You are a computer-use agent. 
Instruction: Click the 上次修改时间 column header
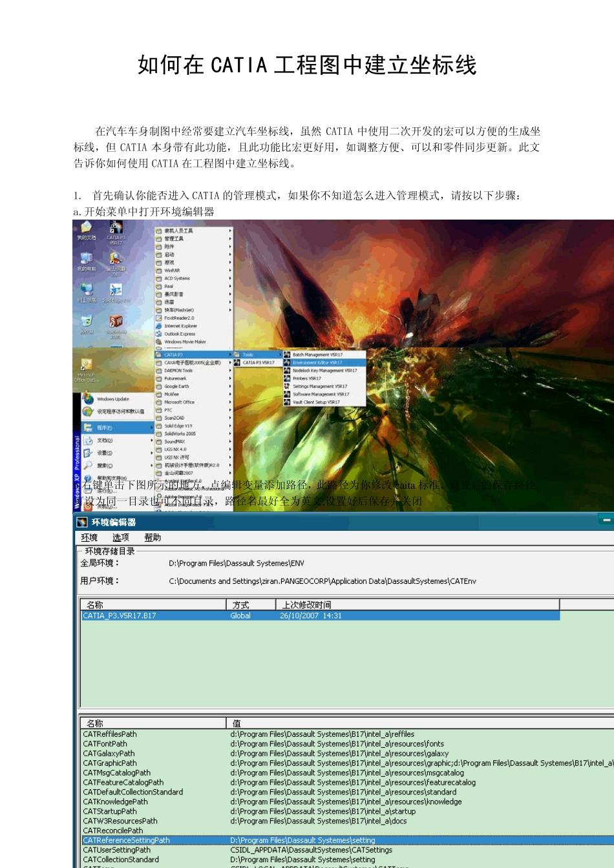[418, 604]
